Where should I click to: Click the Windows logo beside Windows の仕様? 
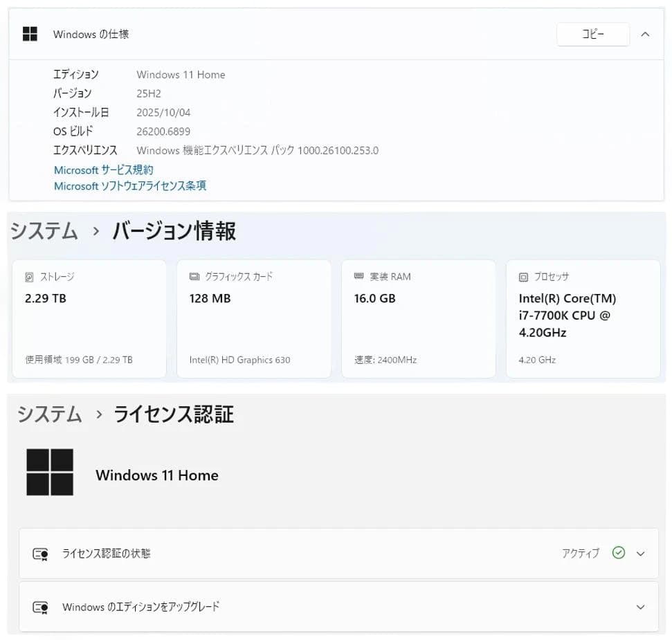point(30,34)
